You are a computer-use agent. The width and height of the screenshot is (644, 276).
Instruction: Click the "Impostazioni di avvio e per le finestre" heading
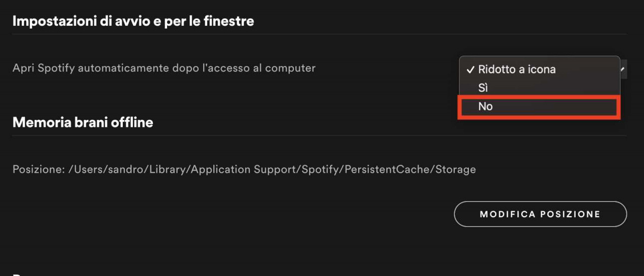pyautogui.click(x=133, y=21)
